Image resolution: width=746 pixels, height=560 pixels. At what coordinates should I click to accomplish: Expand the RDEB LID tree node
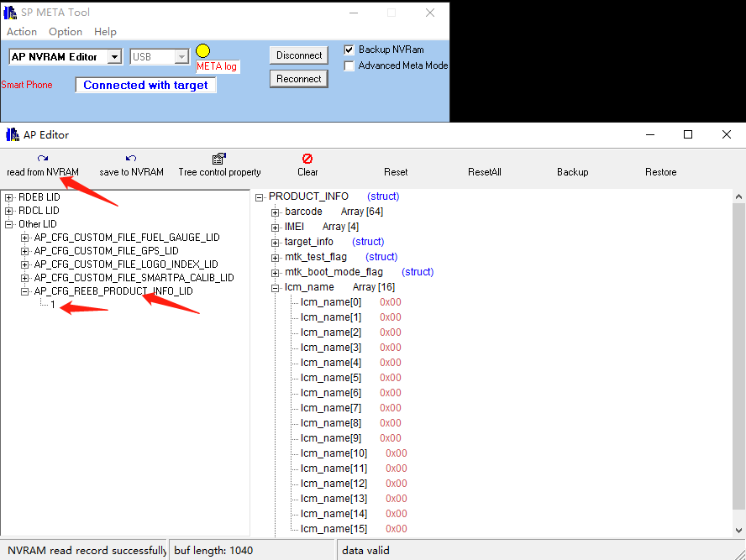click(x=9, y=197)
